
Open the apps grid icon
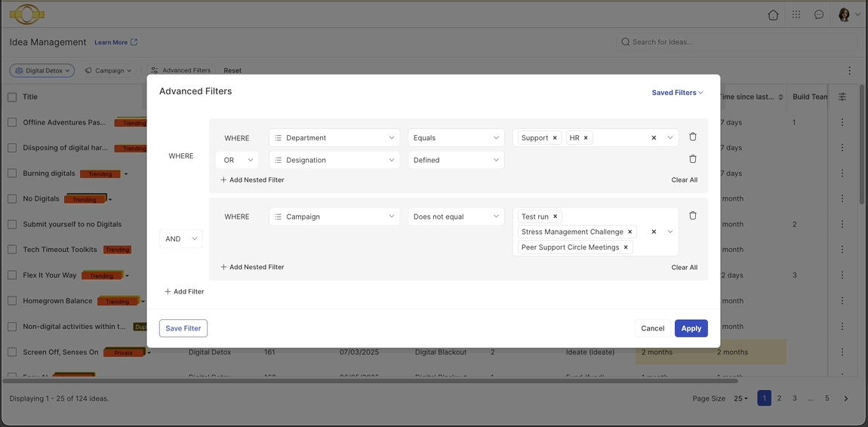click(x=796, y=14)
